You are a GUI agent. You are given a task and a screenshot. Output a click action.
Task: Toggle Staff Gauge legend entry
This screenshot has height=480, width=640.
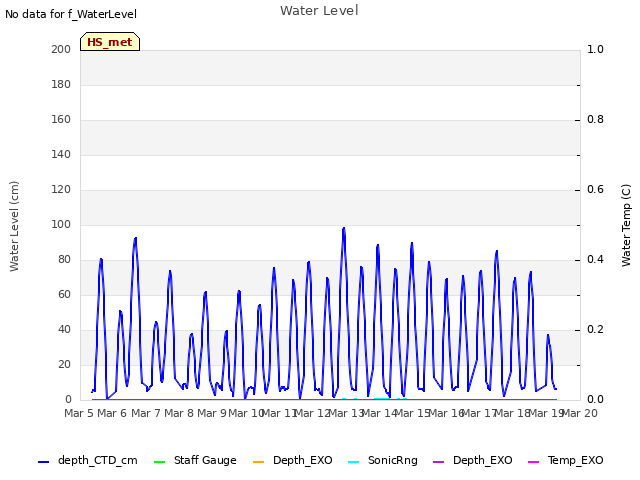[195, 460]
